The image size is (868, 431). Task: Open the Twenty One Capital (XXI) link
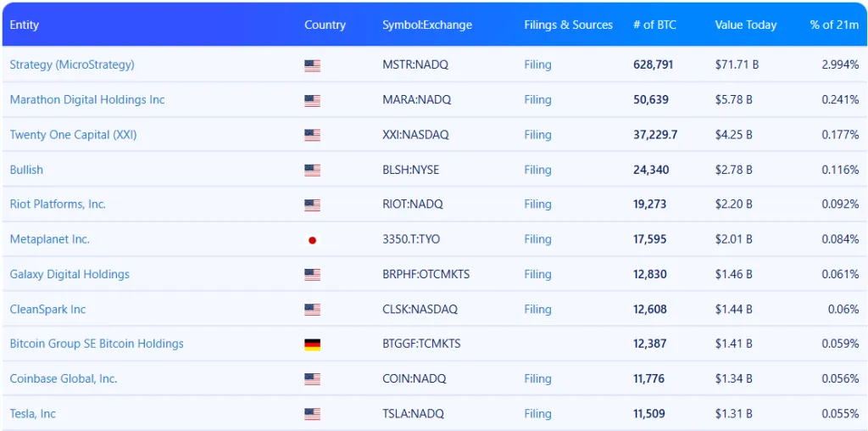pos(73,135)
